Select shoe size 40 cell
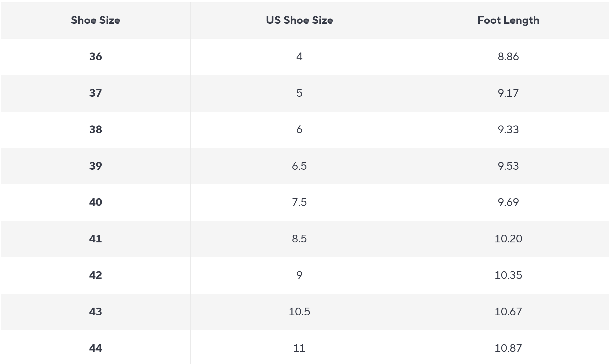 click(x=95, y=202)
